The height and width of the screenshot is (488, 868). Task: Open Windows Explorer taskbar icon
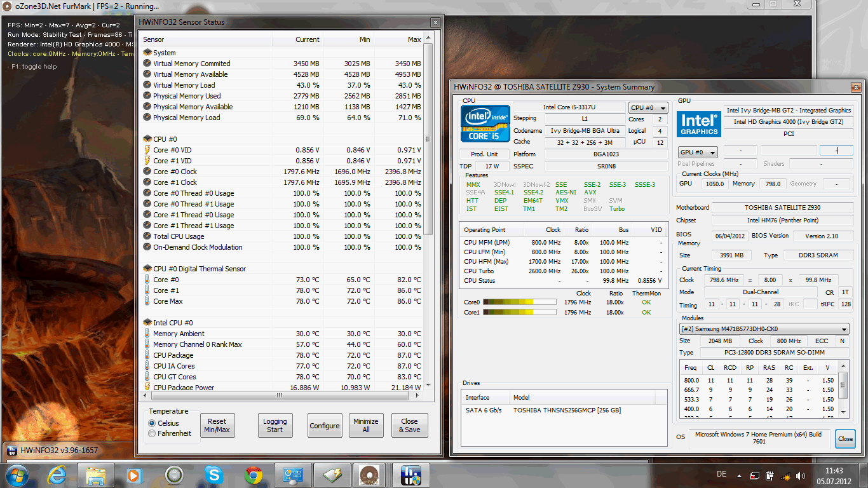[96, 475]
